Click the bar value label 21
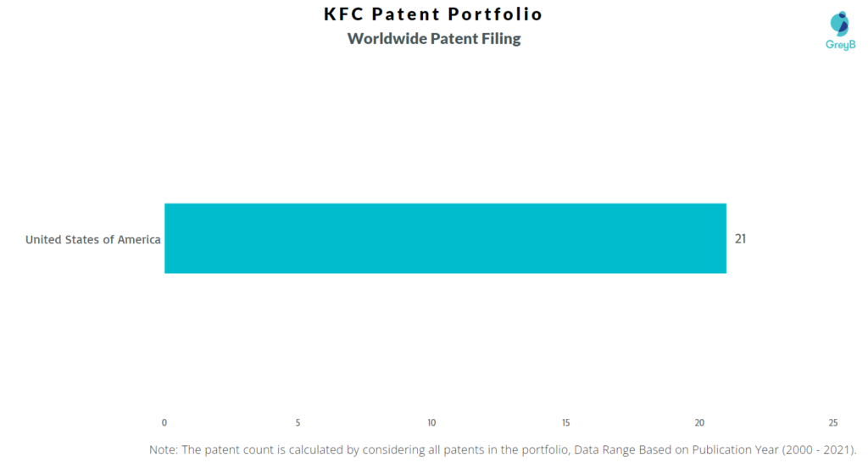 coord(740,238)
